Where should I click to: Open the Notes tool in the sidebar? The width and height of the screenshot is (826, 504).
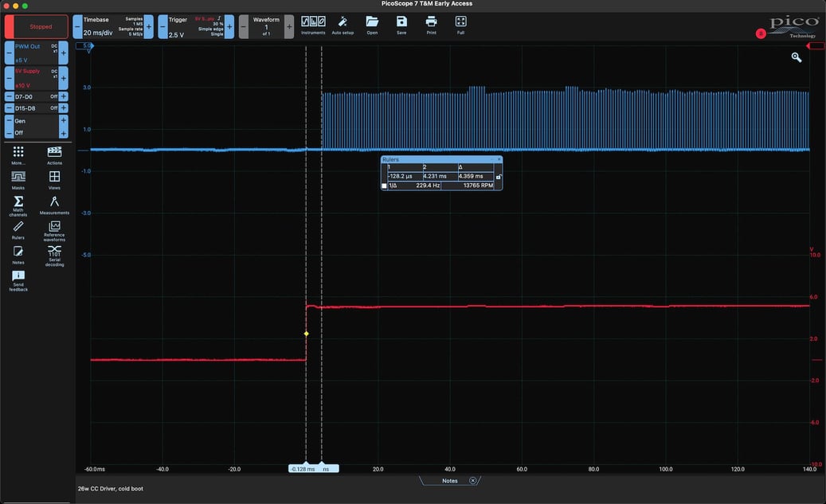point(18,255)
